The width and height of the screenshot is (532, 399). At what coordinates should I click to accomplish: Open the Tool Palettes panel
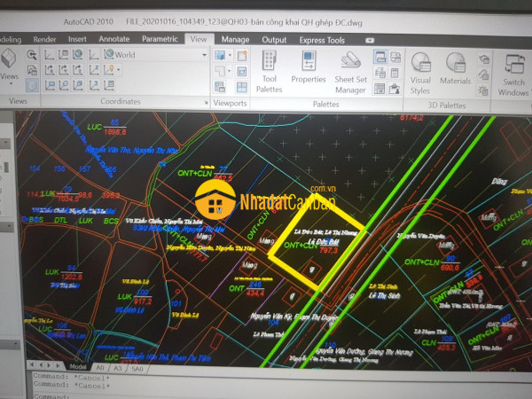tap(270, 69)
